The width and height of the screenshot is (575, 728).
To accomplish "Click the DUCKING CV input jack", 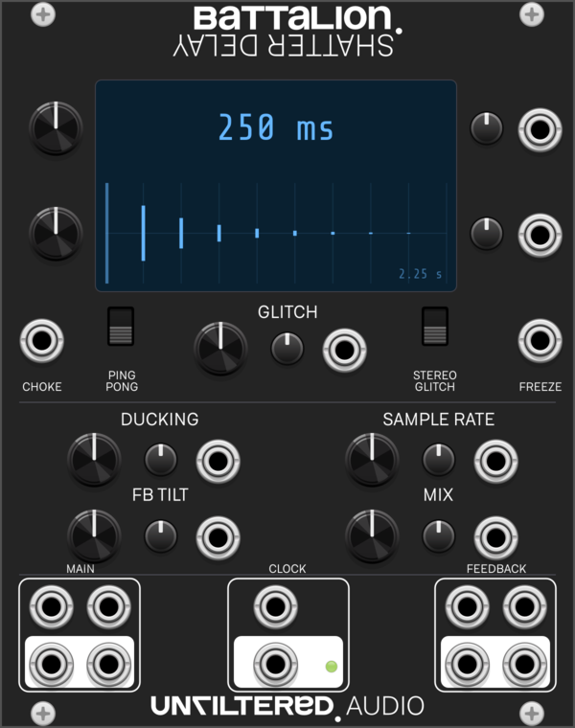I will click(x=218, y=462).
